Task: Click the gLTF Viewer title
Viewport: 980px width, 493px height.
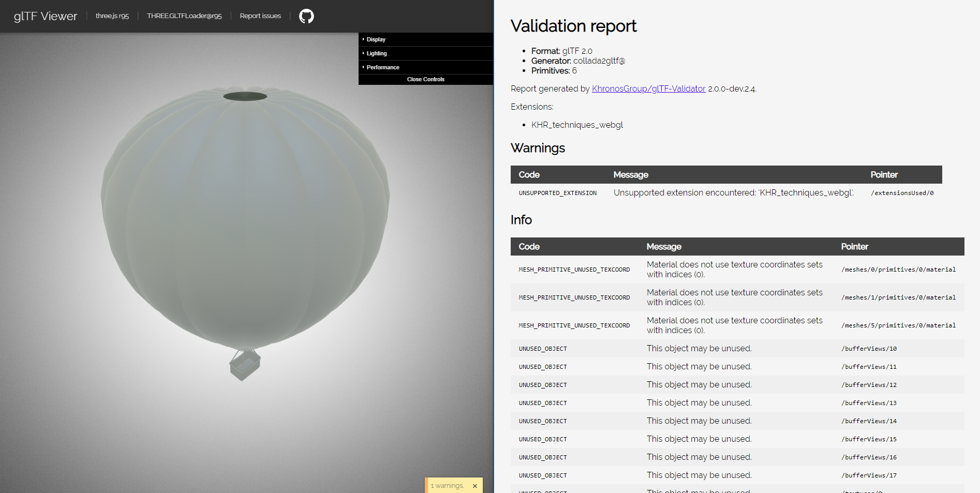Action: [45, 16]
